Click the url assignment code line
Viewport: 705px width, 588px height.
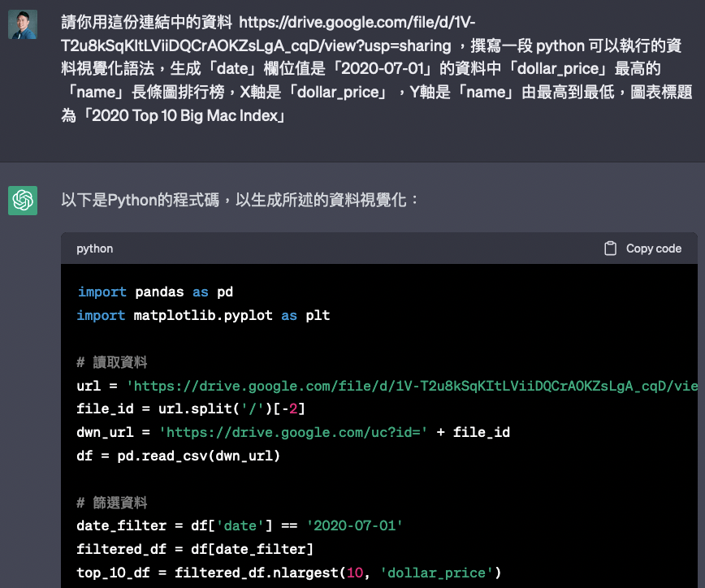(x=387, y=386)
